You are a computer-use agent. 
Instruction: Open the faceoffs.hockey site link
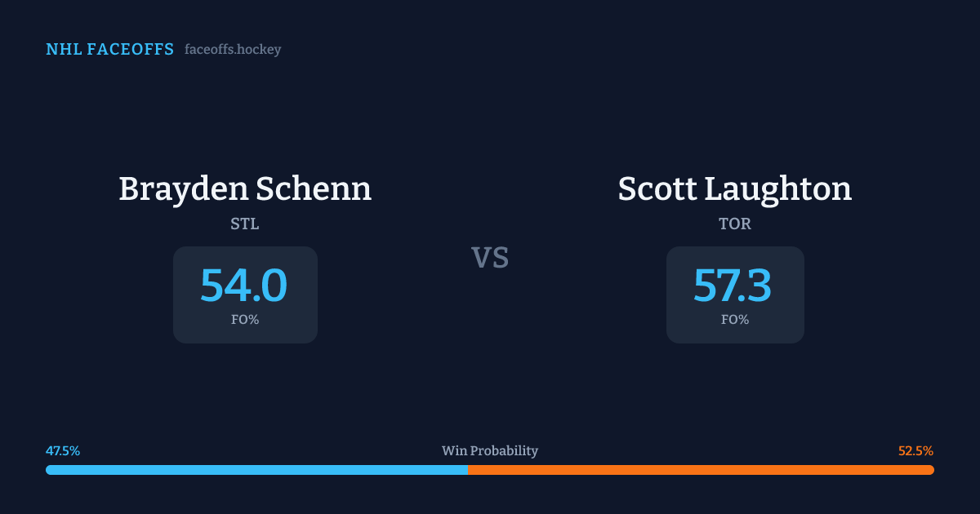point(233,50)
